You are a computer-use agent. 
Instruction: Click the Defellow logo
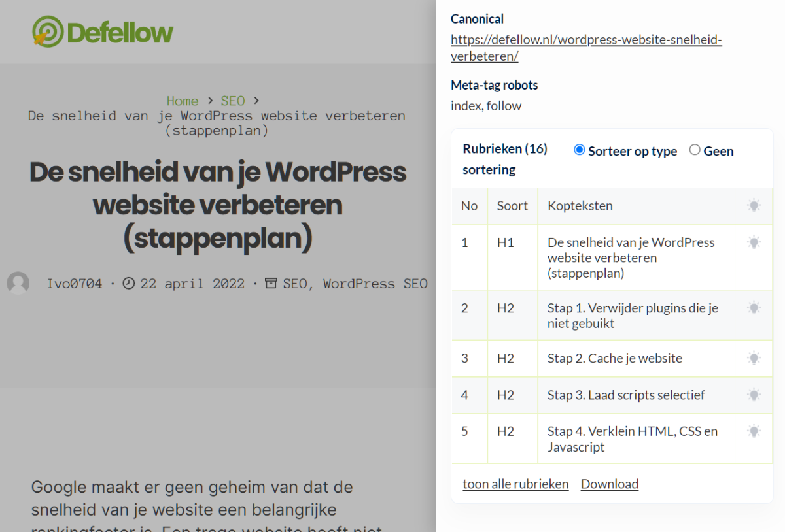pos(103,31)
